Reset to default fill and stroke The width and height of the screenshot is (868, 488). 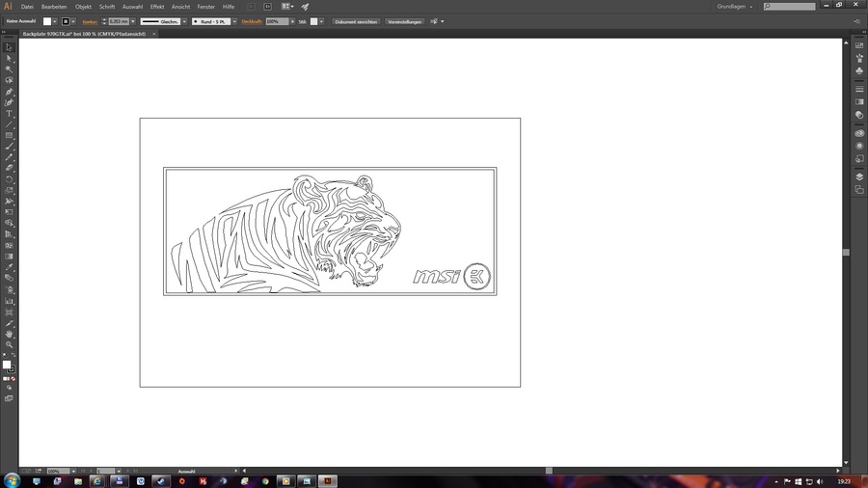(5, 356)
